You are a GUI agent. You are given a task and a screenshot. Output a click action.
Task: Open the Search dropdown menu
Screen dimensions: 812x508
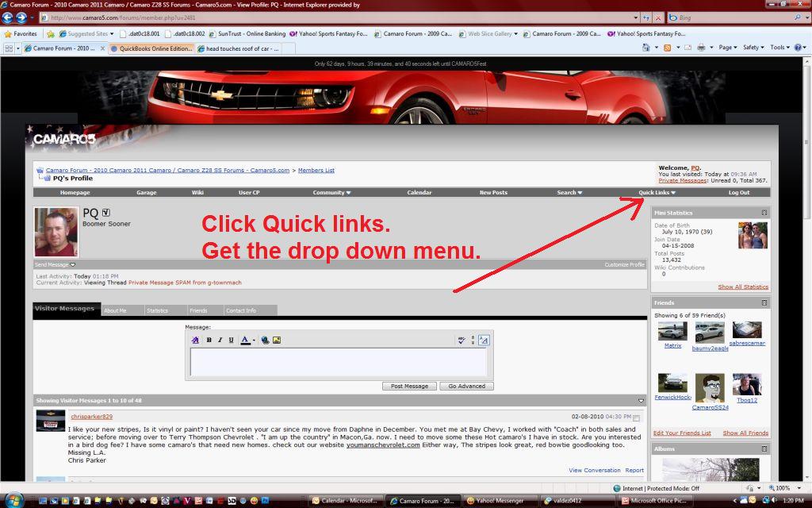[x=569, y=191]
